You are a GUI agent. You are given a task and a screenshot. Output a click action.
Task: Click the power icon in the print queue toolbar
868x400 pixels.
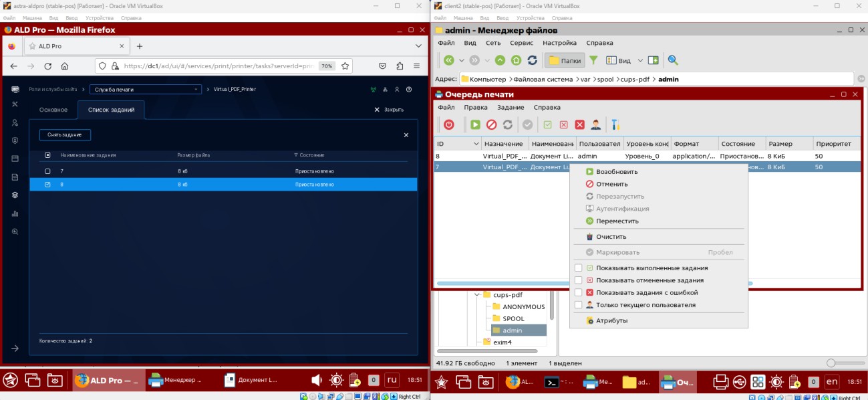pyautogui.click(x=449, y=124)
